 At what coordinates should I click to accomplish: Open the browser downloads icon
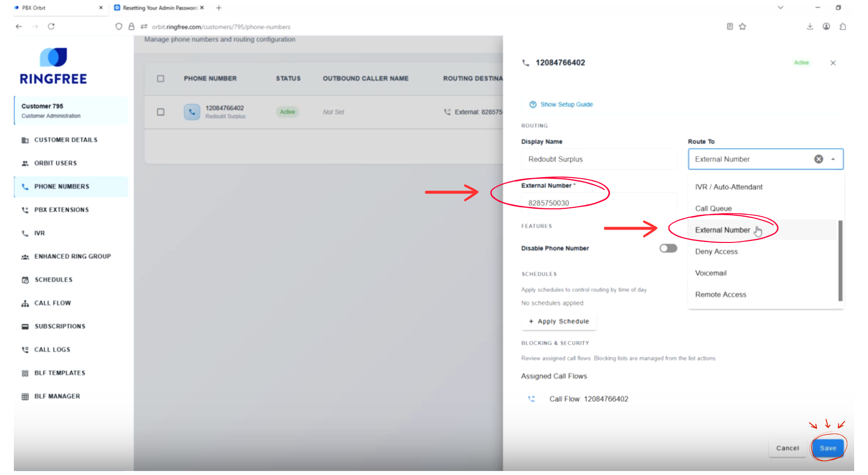810,27
